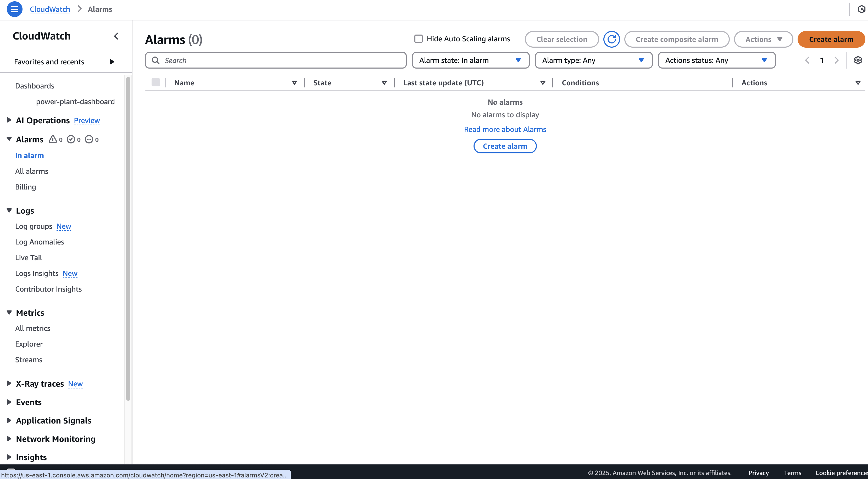Image resolution: width=868 pixels, height=479 pixels.
Task: Open the table preferences gear icon
Action: tap(858, 60)
